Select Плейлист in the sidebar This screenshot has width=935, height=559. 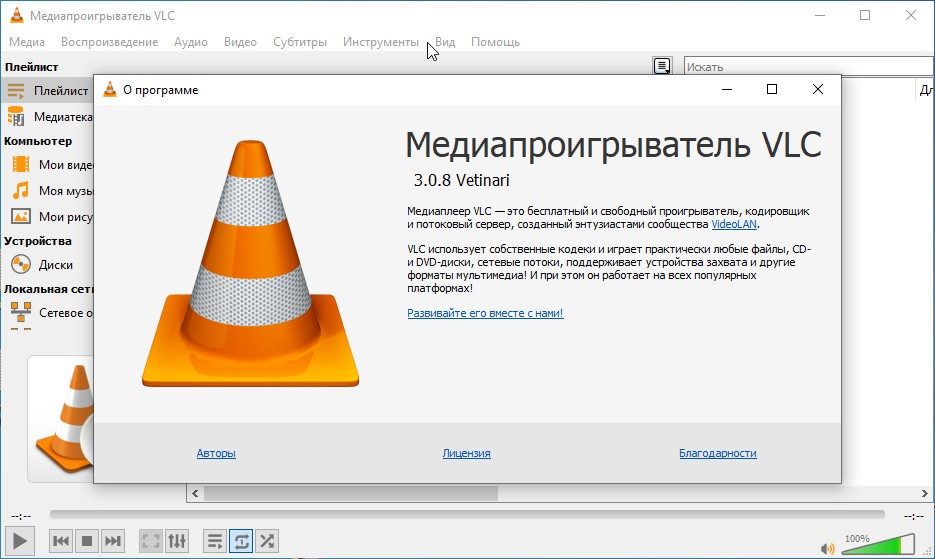47,91
